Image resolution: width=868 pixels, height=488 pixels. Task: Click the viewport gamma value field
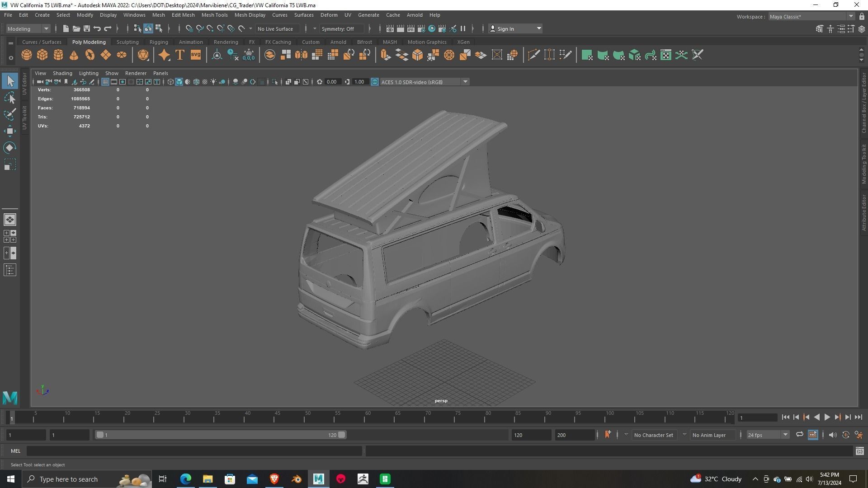pos(359,82)
